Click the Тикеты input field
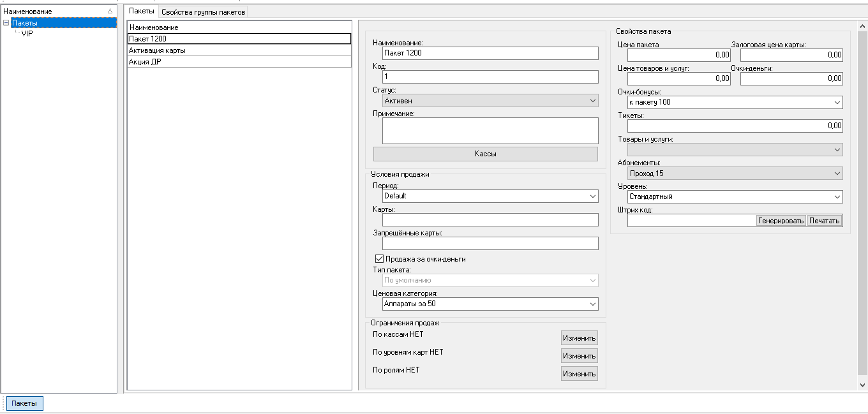This screenshot has height=414, width=868. 735,126
